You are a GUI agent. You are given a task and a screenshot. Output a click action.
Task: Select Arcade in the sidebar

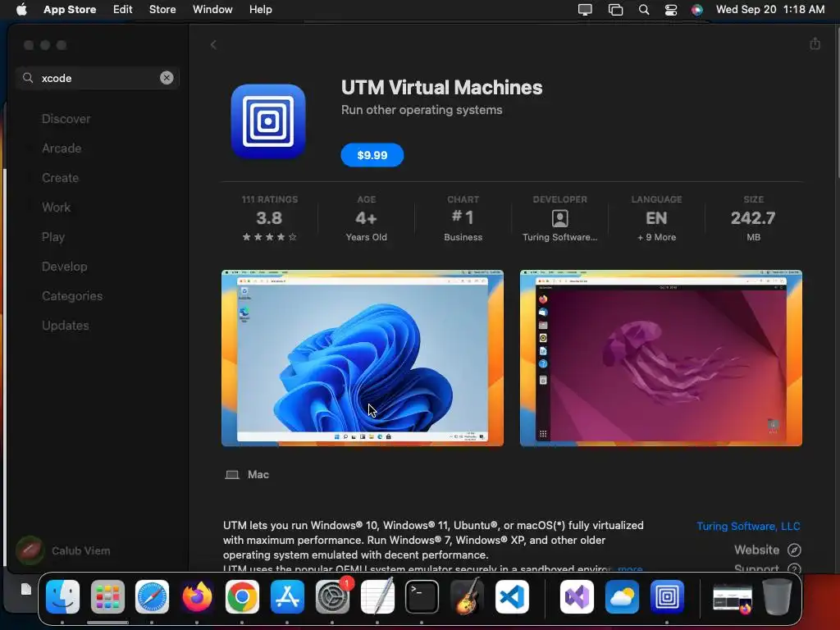(62, 148)
